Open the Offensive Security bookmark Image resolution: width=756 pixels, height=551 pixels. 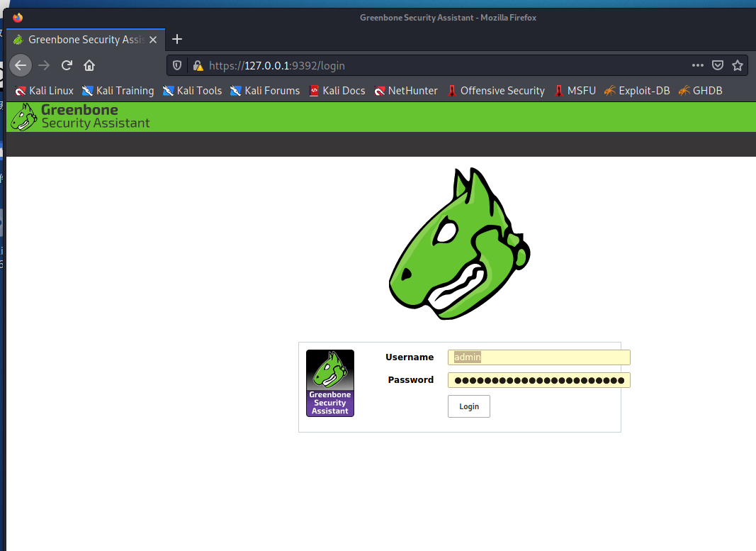click(496, 91)
